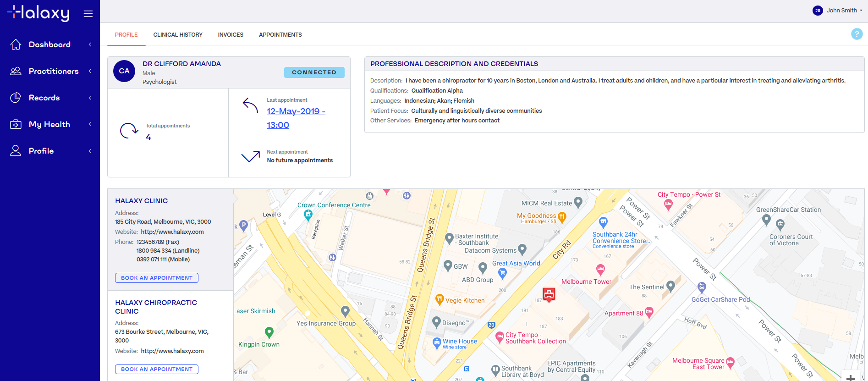868x381 pixels.
Task: Click Dr Clifford Amanda name
Action: 181,64
